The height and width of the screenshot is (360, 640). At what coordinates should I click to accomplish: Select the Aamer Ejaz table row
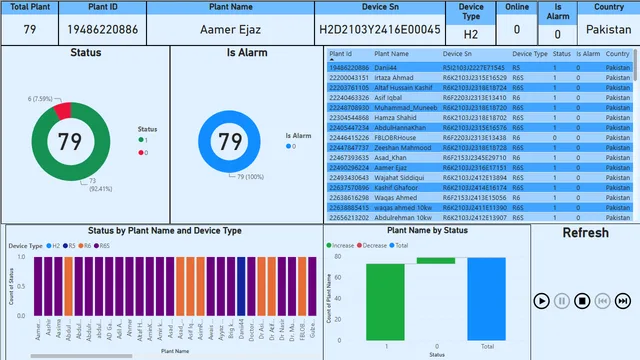point(480,168)
